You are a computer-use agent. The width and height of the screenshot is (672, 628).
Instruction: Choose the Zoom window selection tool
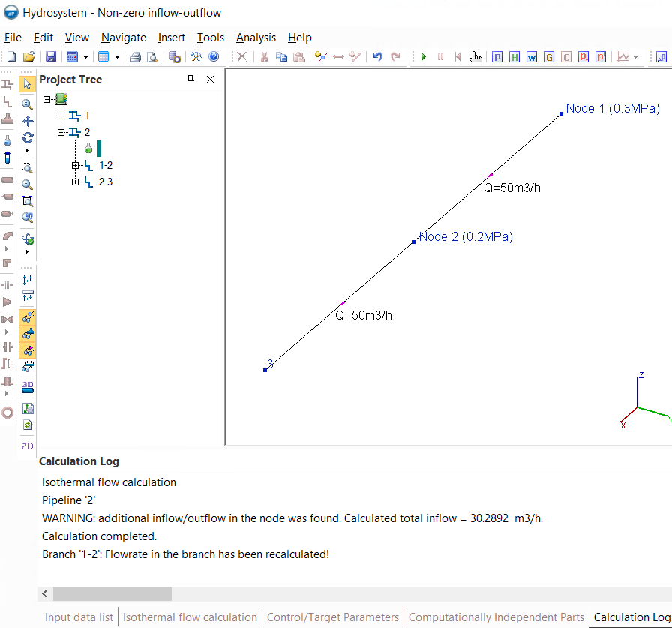pyautogui.click(x=28, y=168)
